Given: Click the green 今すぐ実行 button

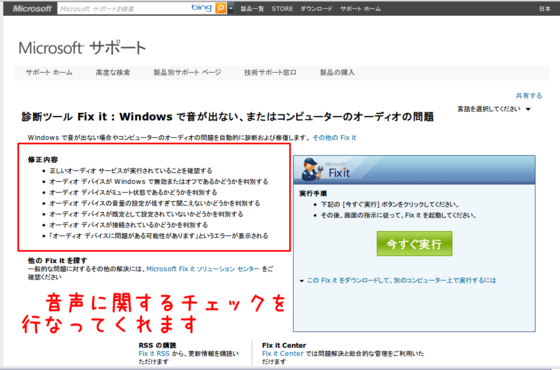Looking at the screenshot, I should [414, 244].
